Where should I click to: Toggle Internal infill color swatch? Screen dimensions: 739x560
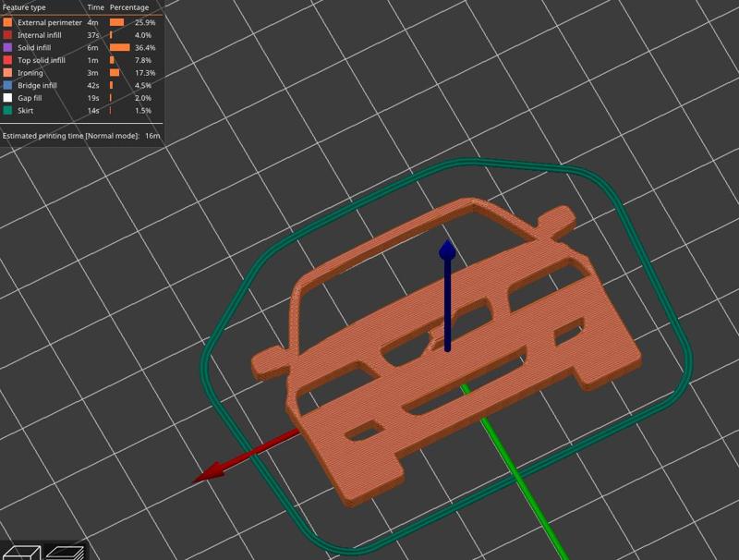[7, 35]
